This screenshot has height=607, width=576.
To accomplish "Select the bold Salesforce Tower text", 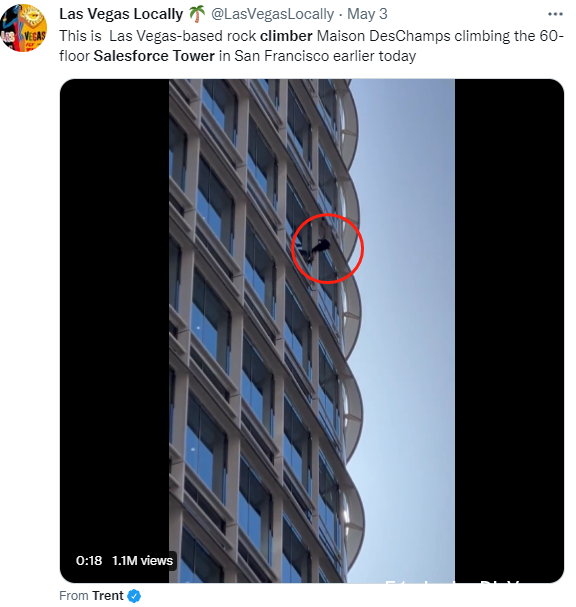I will [154, 56].
